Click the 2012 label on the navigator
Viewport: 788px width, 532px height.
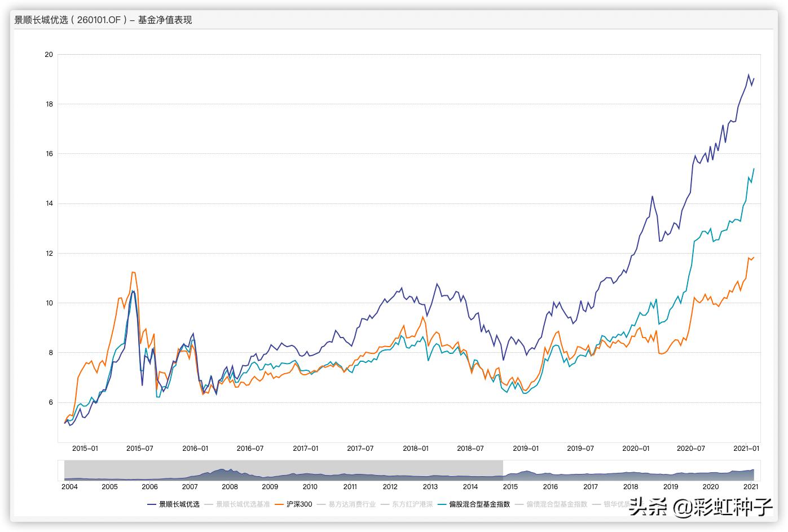(x=390, y=487)
